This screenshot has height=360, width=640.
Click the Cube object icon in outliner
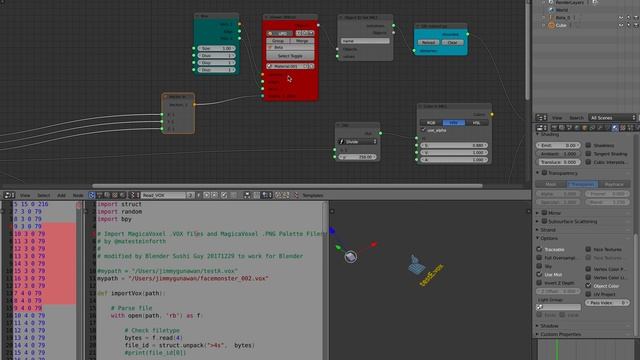[x=551, y=25]
